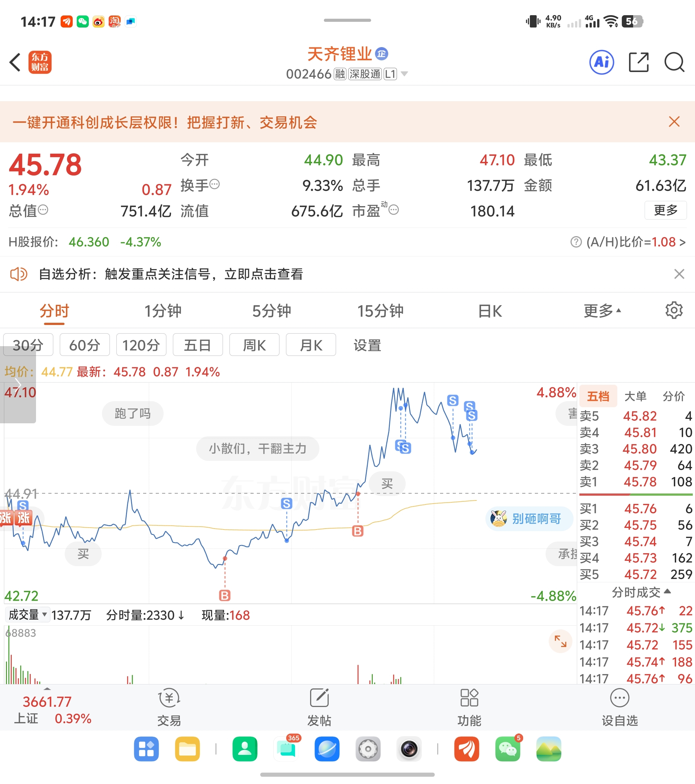The height and width of the screenshot is (784, 695).
Task: Close the 自选分析 notification bar
Action: click(x=679, y=274)
